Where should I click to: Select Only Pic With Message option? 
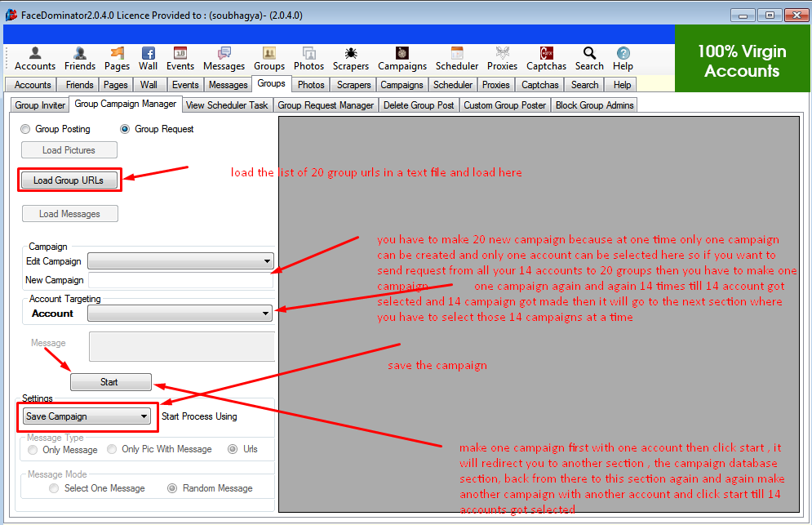(x=112, y=449)
